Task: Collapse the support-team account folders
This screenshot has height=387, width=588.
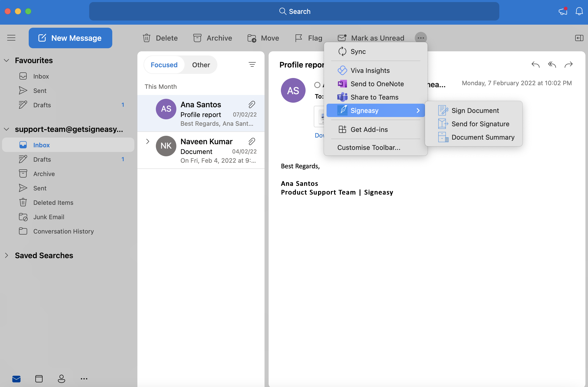Action: (x=7, y=129)
